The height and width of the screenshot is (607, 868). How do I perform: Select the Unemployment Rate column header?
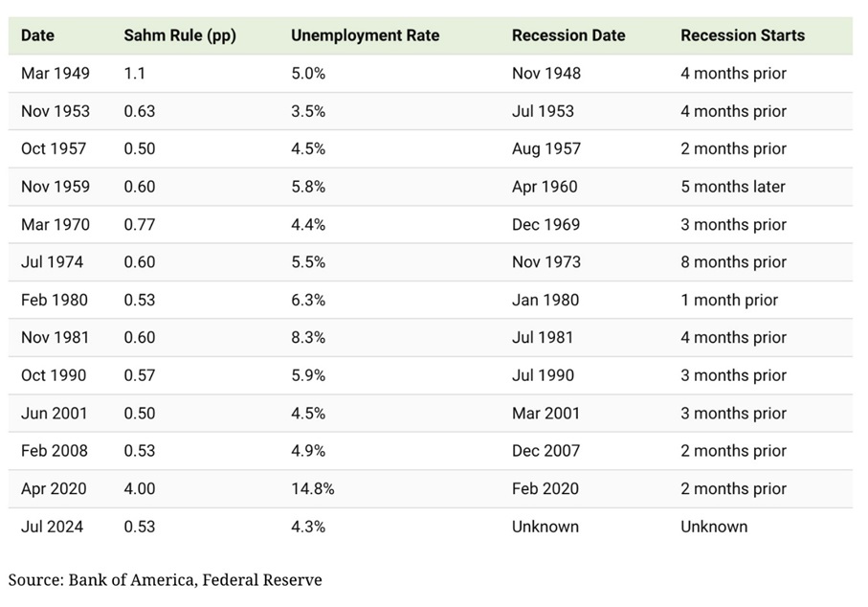click(366, 35)
